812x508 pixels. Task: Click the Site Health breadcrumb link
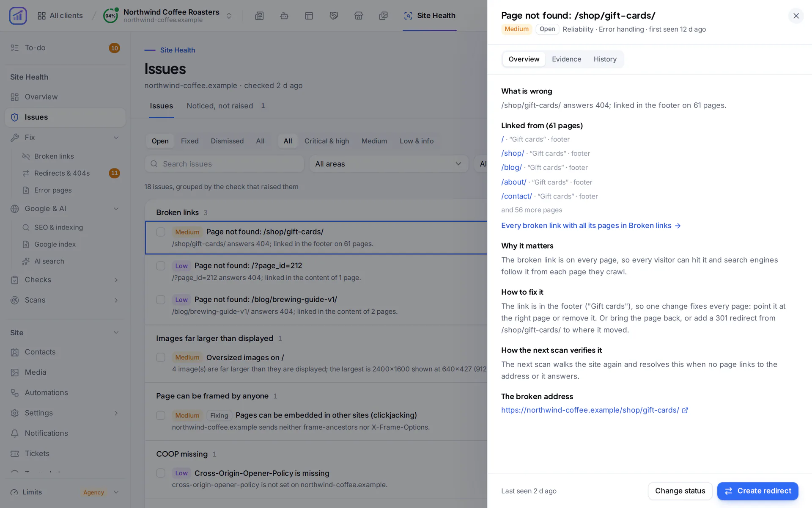point(178,50)
